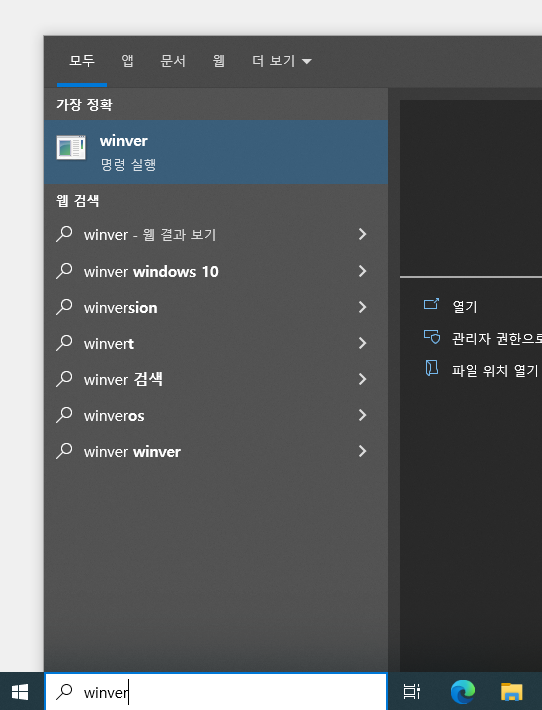The image size is (542, 710).
Task: Select winver - 웹 결과 보기 suggestion text
Action: [x=150, y=235]
